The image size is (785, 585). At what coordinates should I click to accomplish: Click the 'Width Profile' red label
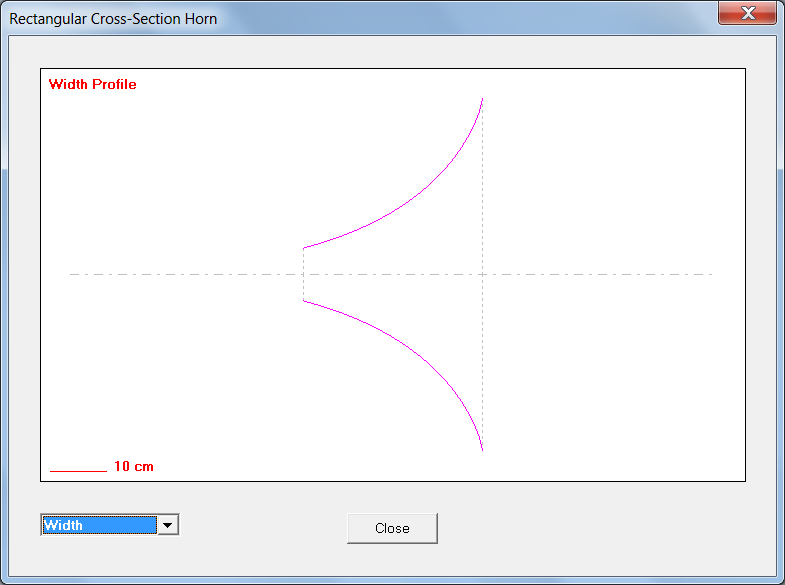click(93, 84)
